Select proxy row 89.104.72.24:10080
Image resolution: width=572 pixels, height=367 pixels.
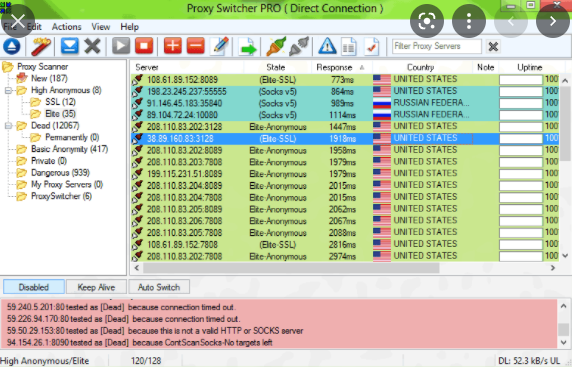coord(345,115)
